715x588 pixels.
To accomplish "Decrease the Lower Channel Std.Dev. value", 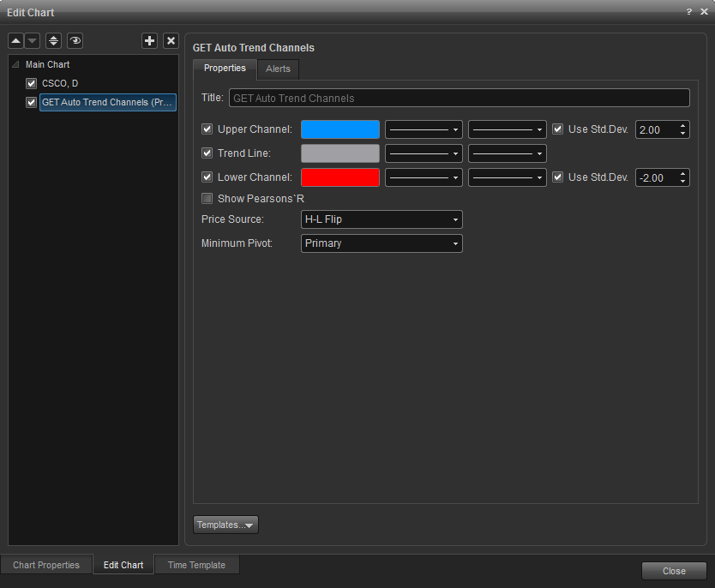I will [x=682, y=182].
